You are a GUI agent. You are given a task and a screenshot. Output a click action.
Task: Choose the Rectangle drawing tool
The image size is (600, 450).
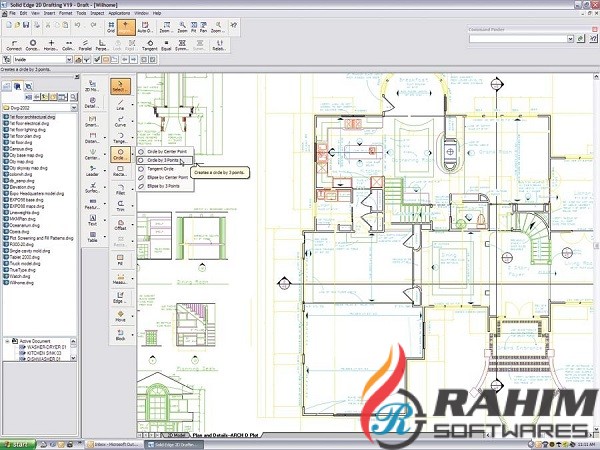(x=120, y=170)
